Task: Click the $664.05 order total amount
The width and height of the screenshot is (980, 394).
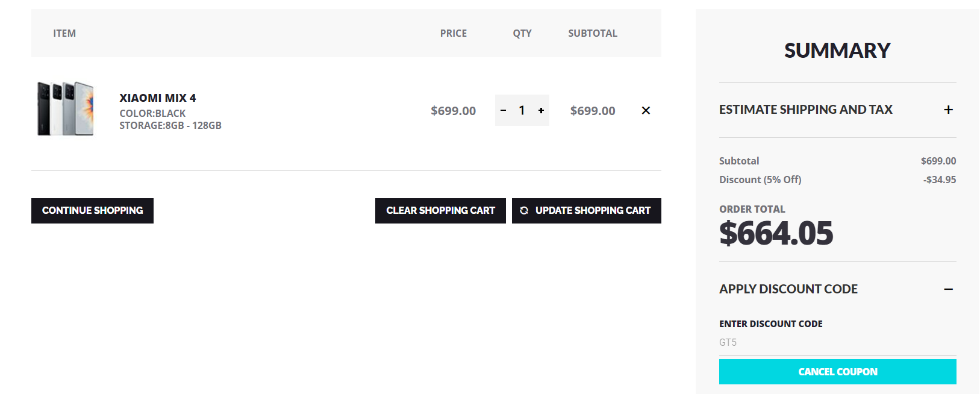Action: coord(776,233)
